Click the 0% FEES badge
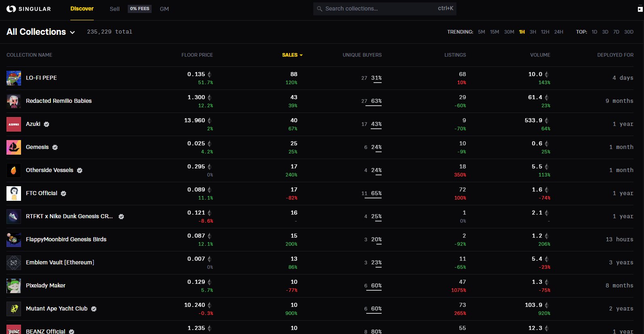 click(139, 9)
